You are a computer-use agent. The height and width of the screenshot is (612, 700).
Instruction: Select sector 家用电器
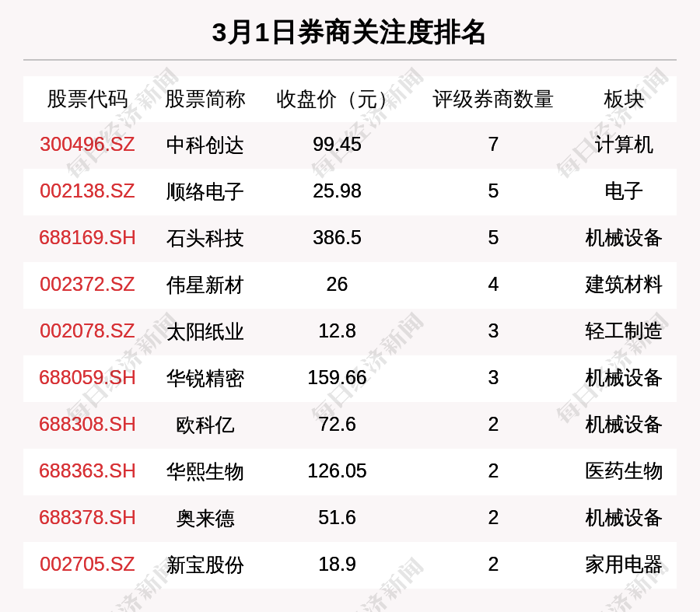tap(624, 565)
